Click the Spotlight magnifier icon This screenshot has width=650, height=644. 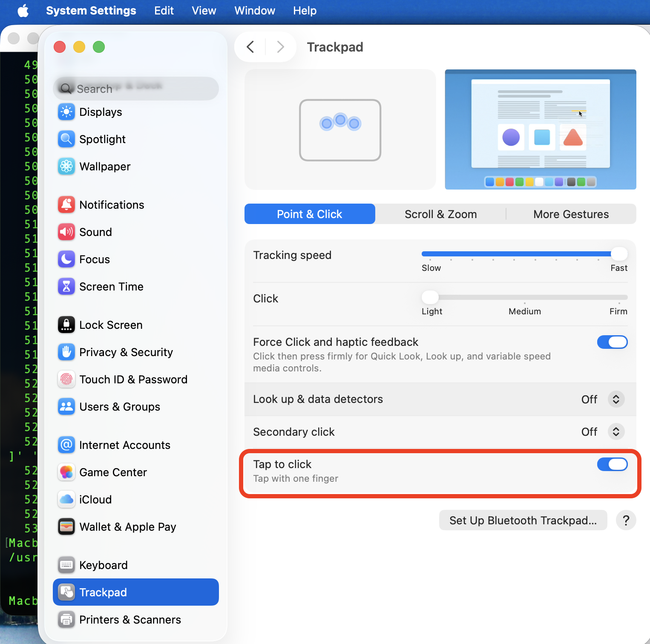[x=66, y=139]
